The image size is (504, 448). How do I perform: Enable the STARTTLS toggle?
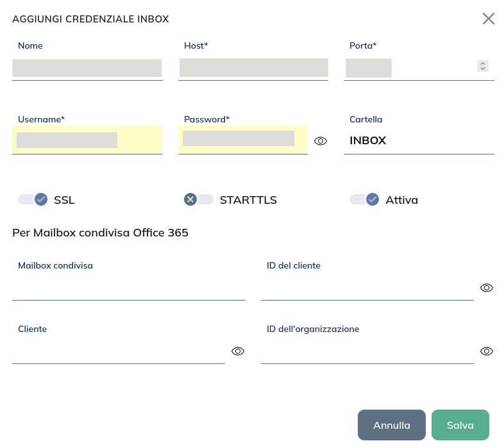pos(199,199)
